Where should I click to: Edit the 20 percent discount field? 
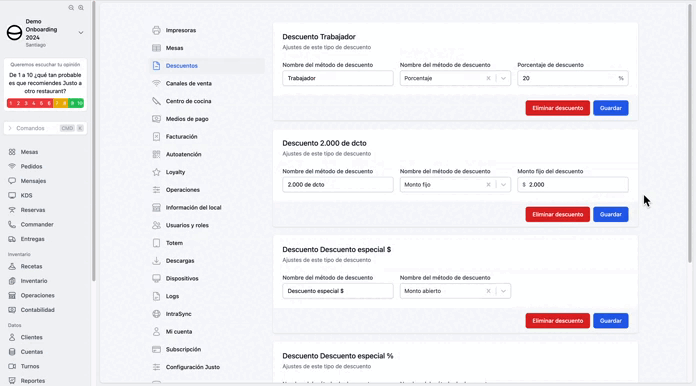point(573,78)
